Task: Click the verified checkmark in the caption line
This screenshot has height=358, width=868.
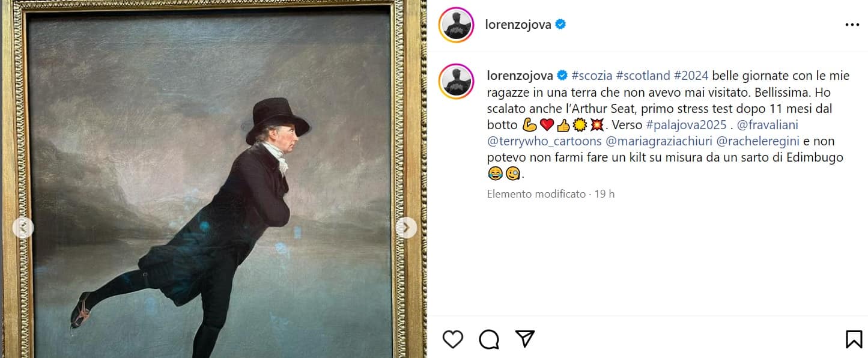Action: point(561,76)
